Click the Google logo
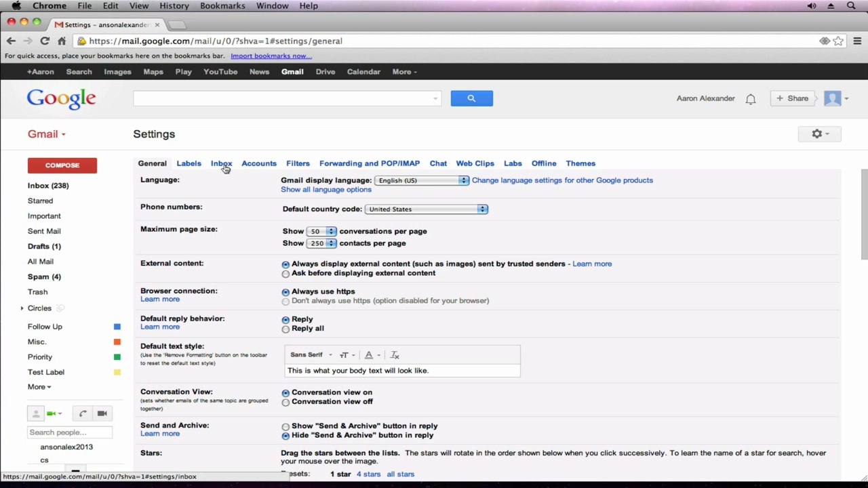The image size is (868, 488). [61, 99]
